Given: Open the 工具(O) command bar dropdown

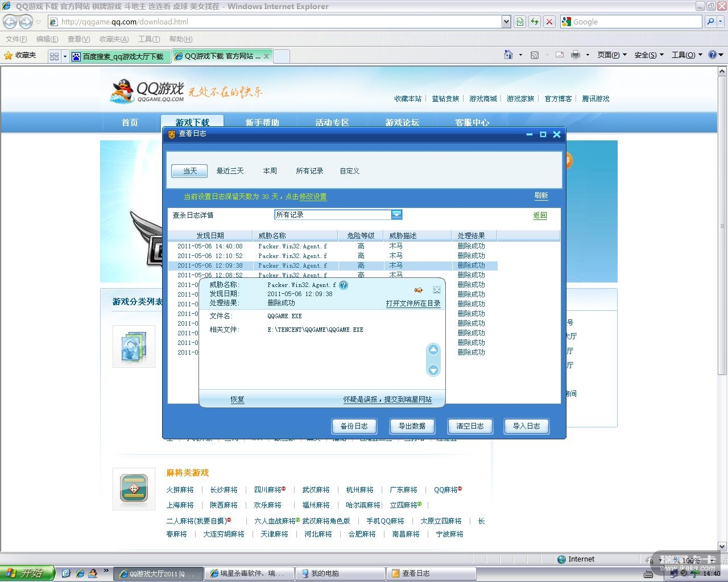Looking at the screenshot, I should pos(687,55).
